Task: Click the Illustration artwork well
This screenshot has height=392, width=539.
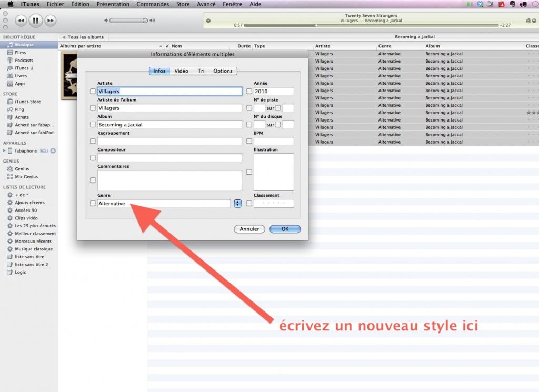Action: pyautogui.click(x=274, y=172)
